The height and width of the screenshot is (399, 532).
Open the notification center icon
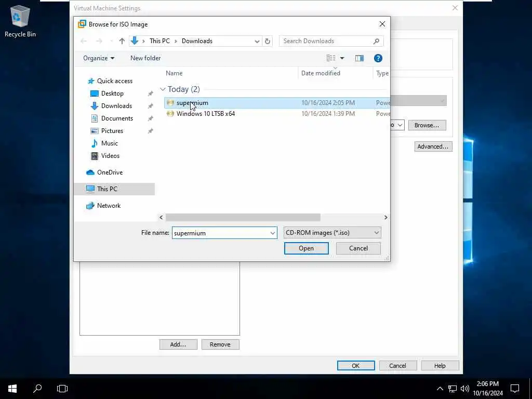click(515, 389)
